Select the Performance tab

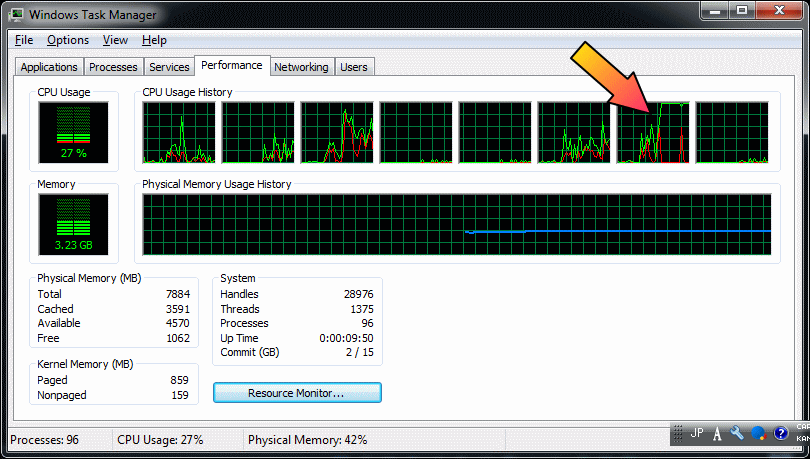[x=232, y=66]
